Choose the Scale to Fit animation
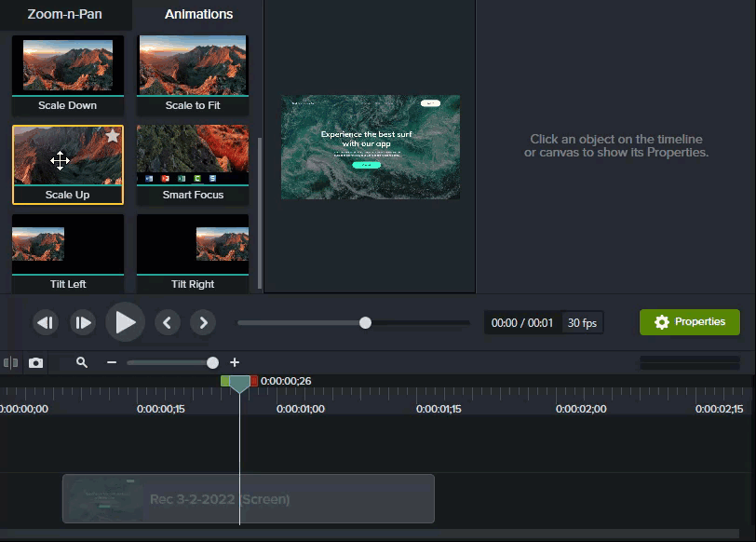Viewport: 756px width, 542px height. tap(193, 75)
